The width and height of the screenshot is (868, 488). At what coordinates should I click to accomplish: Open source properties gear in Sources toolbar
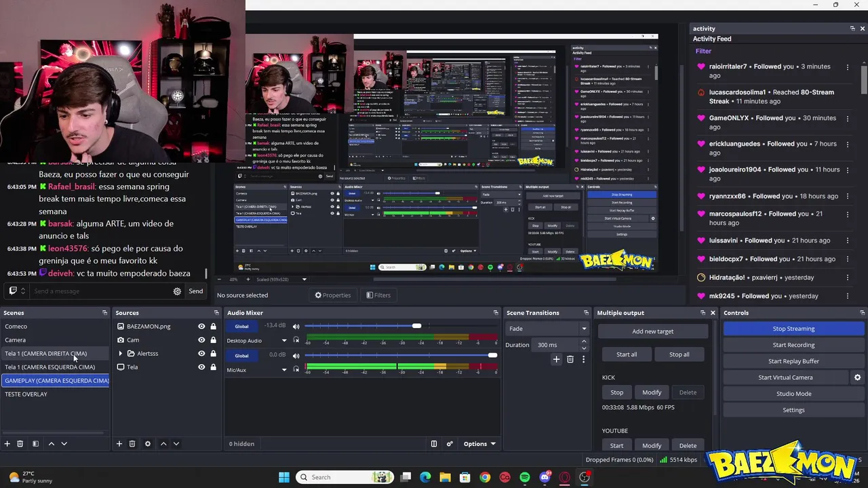[x=147, y=444]
